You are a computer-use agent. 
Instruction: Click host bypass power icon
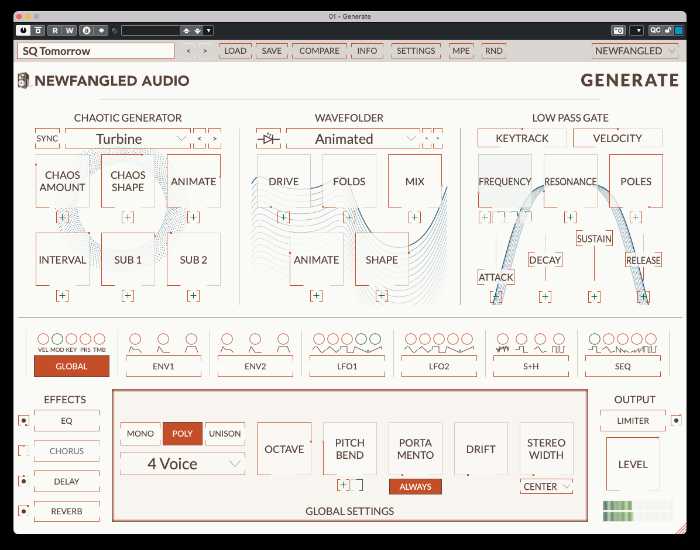click(x=23, y=30)
